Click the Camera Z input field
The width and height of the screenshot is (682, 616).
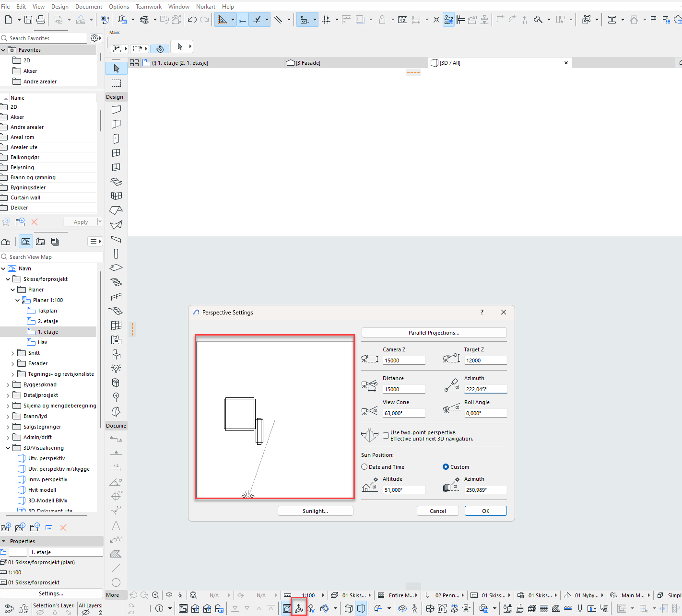[404, 360]
